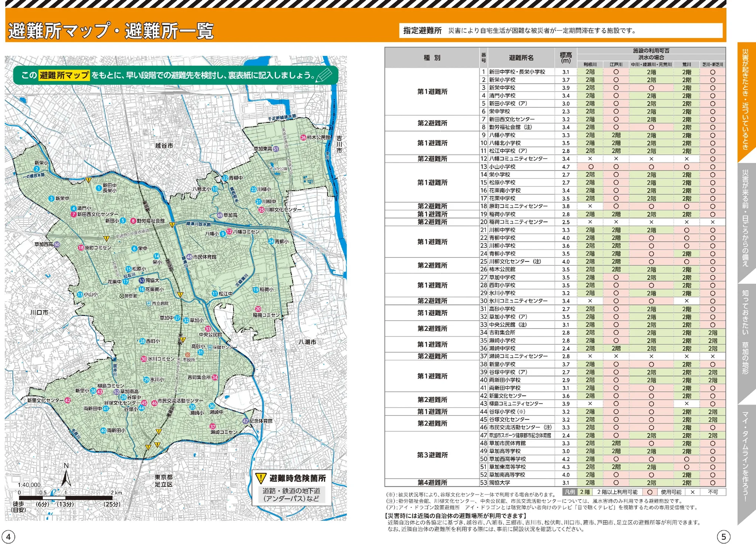Select the 獨協大学 row in the table
This screenshot has height=544, width=756.
[555, 483]
